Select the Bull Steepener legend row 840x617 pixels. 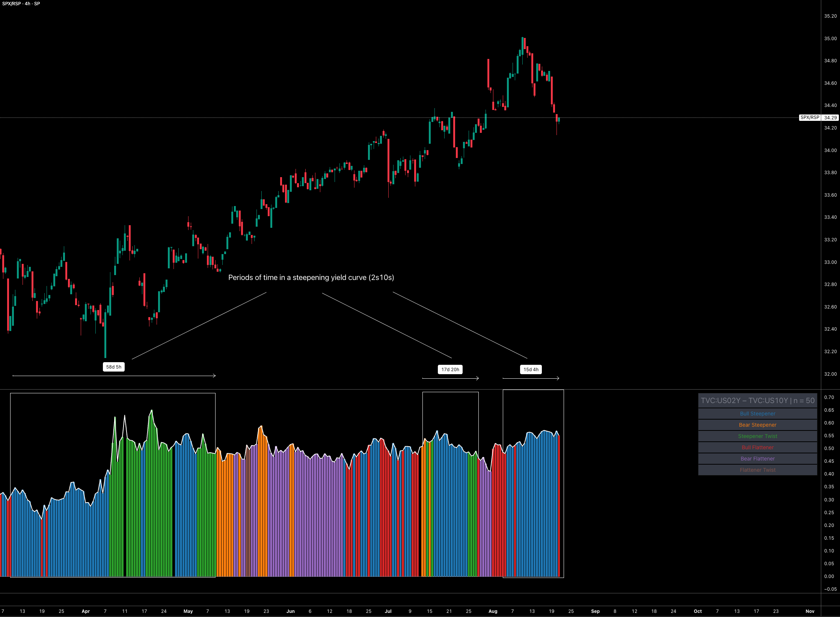(757, 414)
